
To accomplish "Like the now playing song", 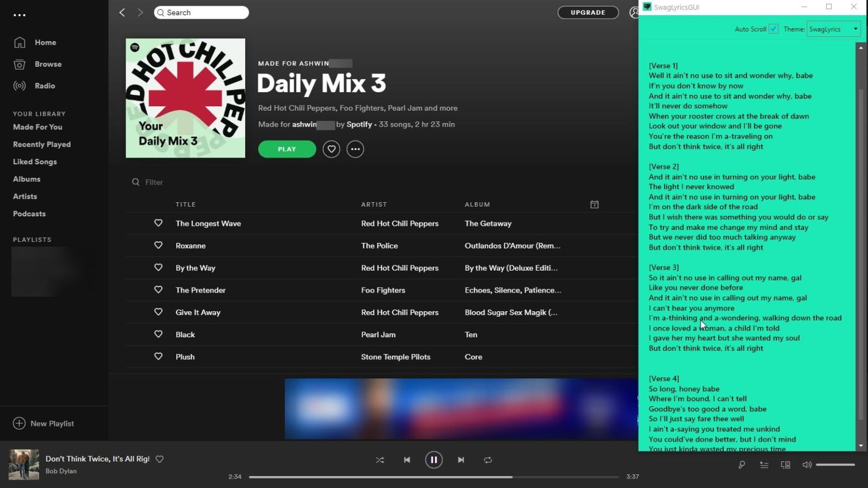I will tap(159, 459).
